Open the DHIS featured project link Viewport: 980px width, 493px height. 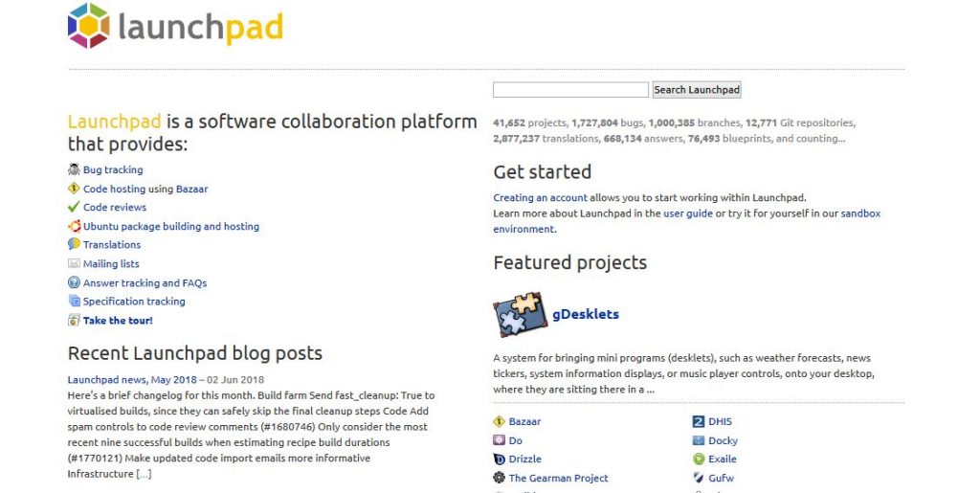[720, 422]
